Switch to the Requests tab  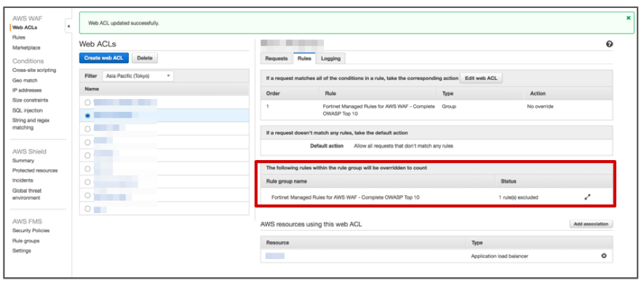[x=277, y=58]
